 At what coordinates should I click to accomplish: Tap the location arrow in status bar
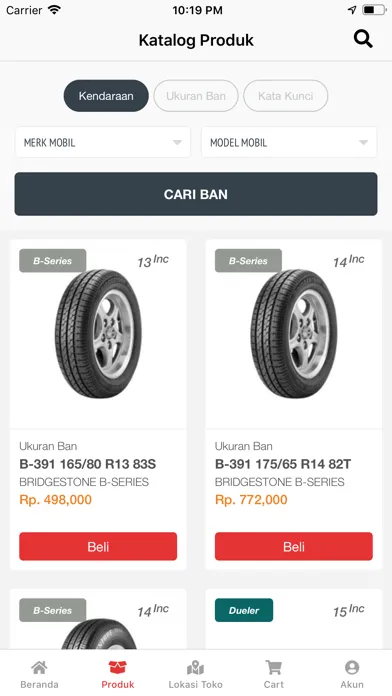click(x=352, y=10)
